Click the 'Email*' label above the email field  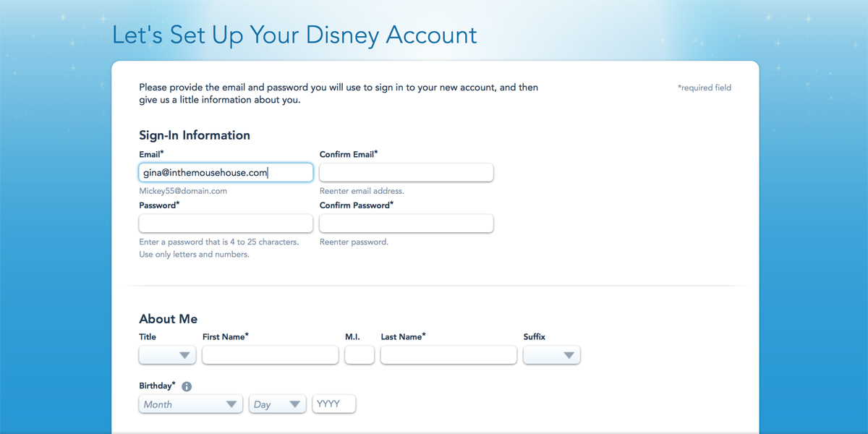(151, 155)
